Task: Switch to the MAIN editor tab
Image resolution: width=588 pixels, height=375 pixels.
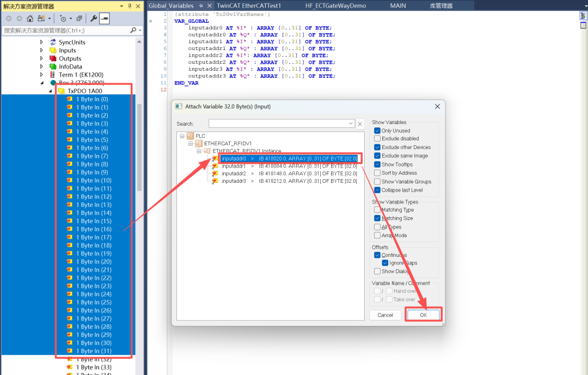Action: click(398, 5)
